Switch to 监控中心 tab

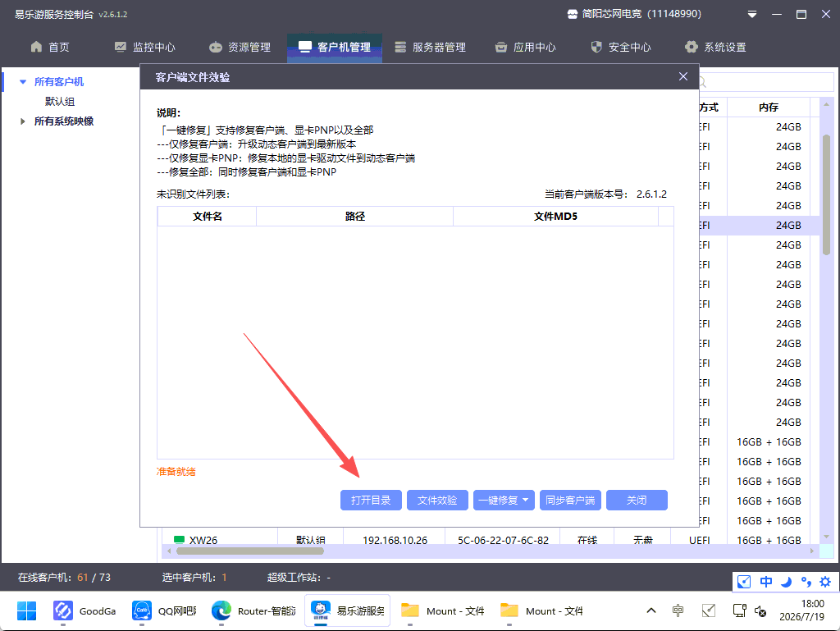[144, 47]
